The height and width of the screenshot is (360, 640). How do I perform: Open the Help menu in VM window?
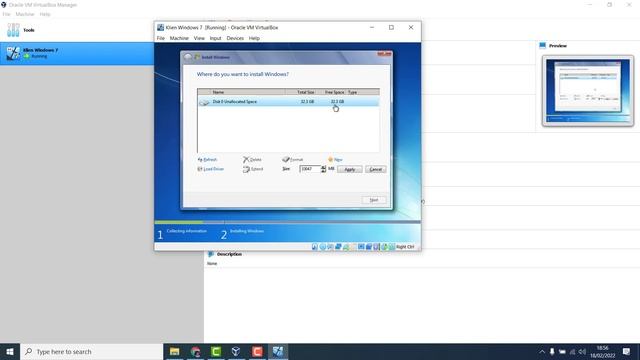pos(254,38)
